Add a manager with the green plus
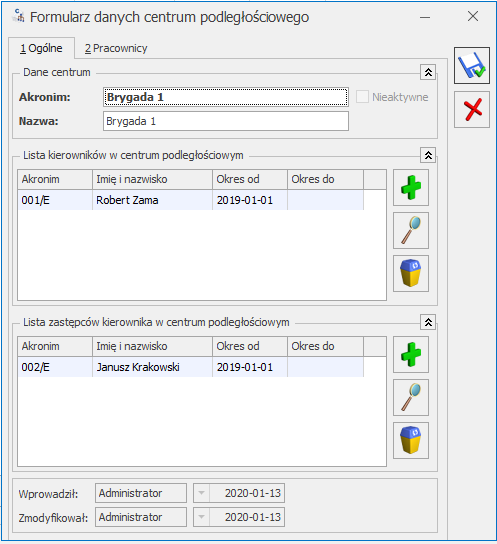This screenshot has width=497, height=544. tap(411, 188)
